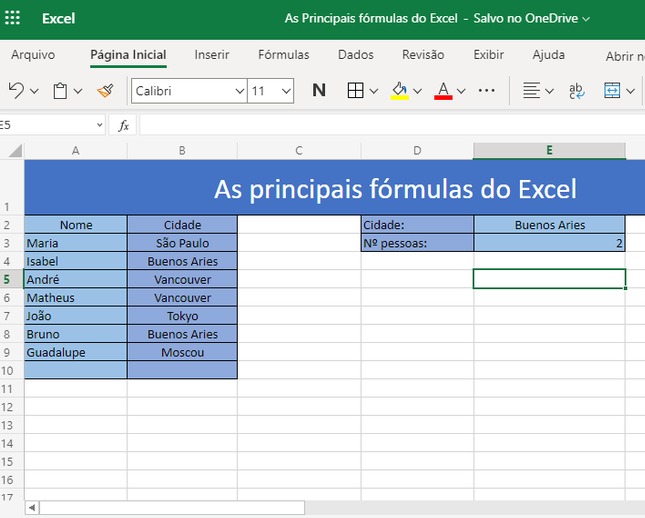Toggle bold formatting (N button)

point(319,90)
